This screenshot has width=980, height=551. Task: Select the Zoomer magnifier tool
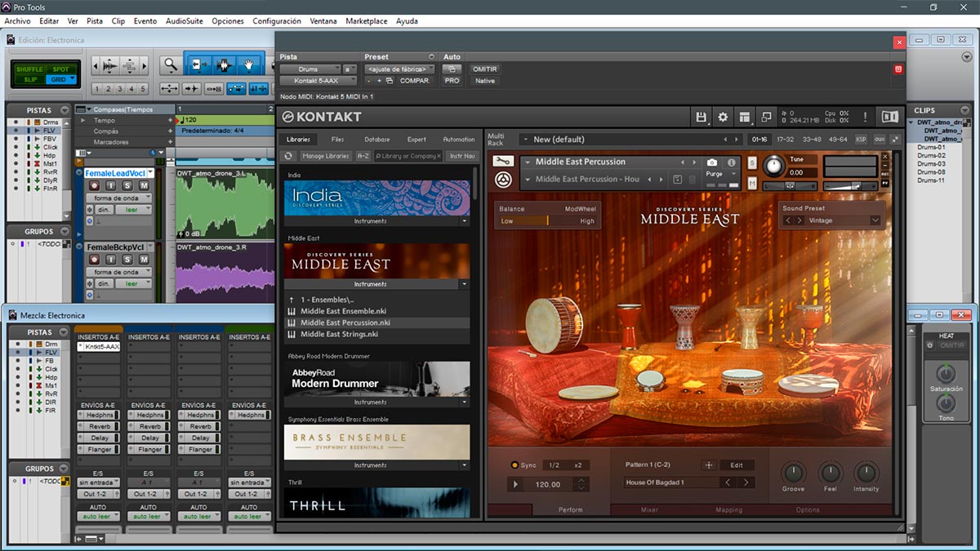click(x=170, y=64)
